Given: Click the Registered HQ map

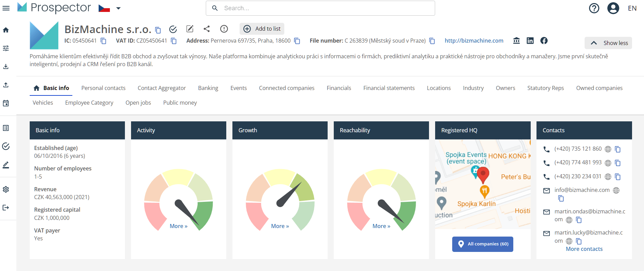Looking at the screenshot, I should (483, 184).
